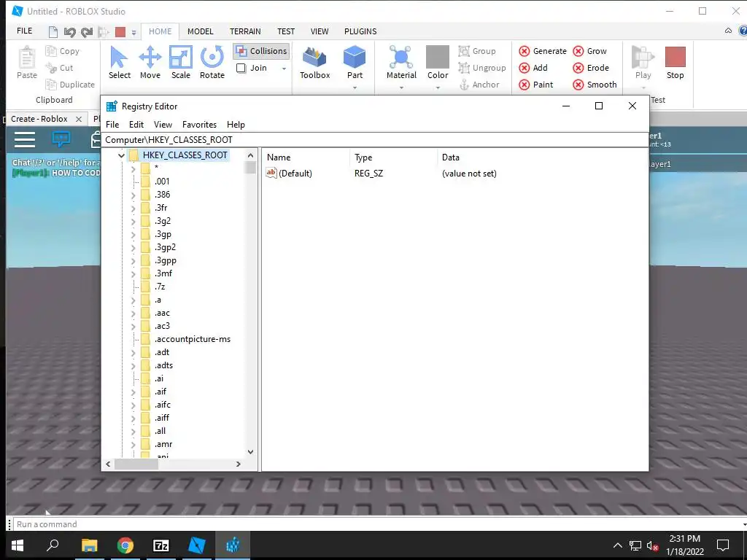
Task: Click the Run a command field
Action: point(376,524)
